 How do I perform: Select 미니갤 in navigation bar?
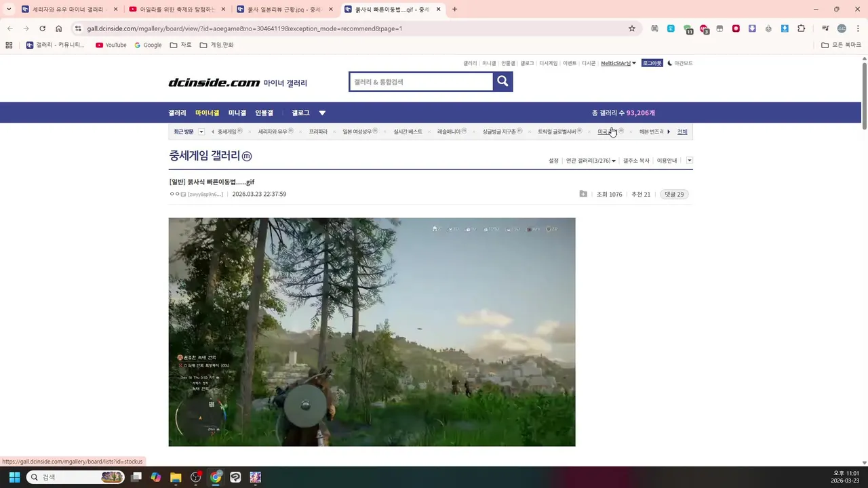(237, 113)
